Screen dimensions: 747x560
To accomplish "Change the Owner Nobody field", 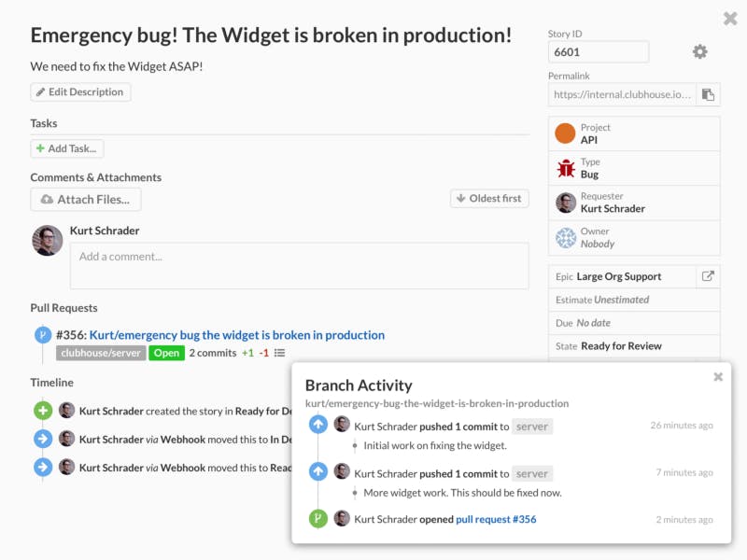I will pyautogui.click(x=634, y=238).
